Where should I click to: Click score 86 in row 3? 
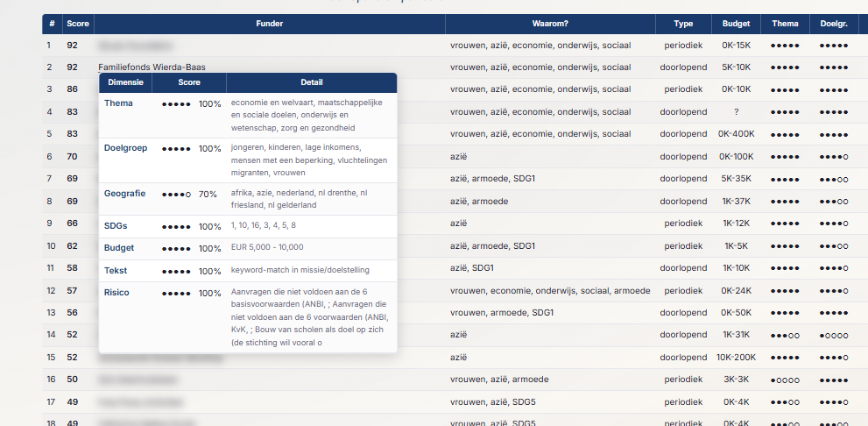[72, 89]
